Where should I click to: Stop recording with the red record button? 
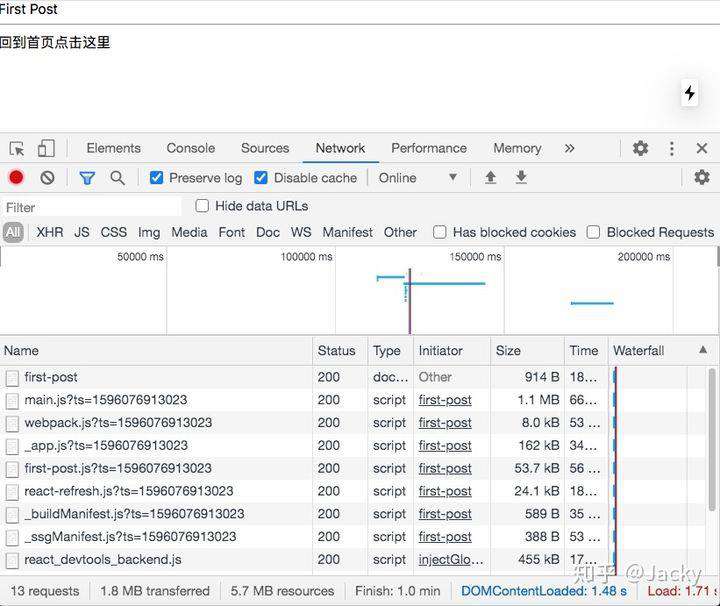(16, 178)
